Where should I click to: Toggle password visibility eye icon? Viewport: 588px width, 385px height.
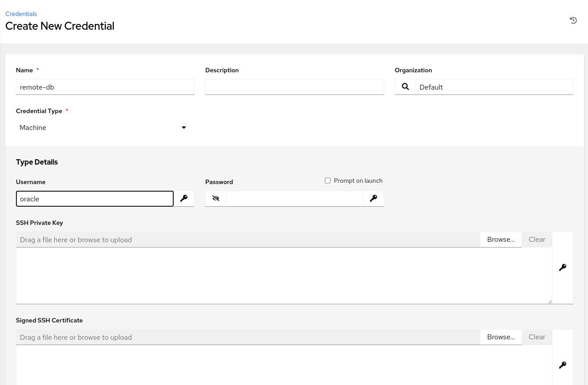tap(216, 199)
